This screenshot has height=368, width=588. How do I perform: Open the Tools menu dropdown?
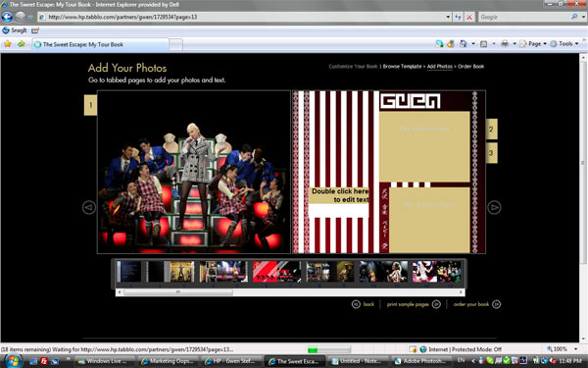coord(564,43)
